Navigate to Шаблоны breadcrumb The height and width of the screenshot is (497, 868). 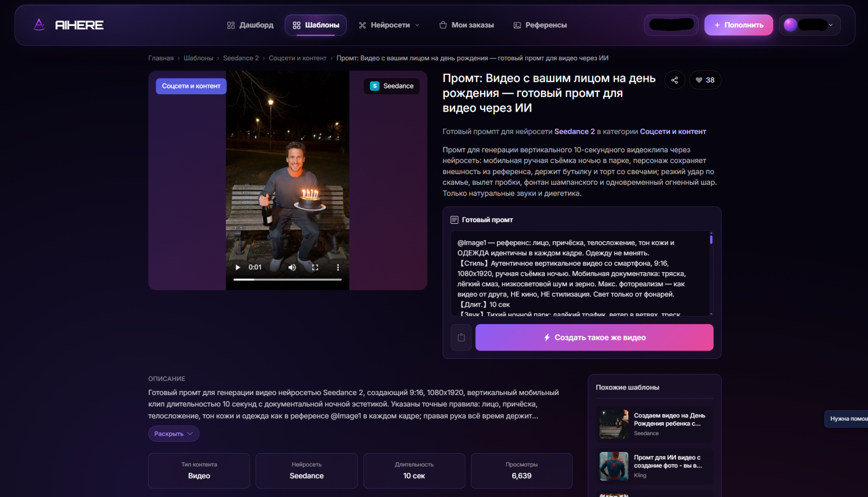pyautogui.click(x=199, y=58)
